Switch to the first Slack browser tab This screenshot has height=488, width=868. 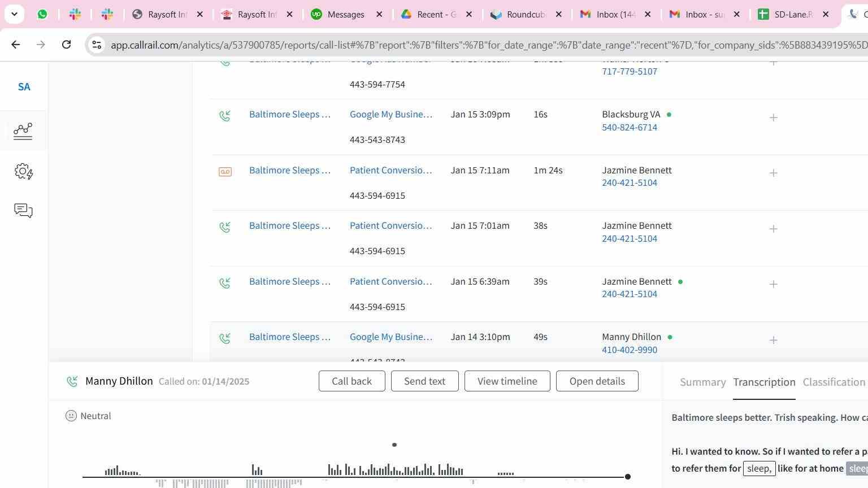pyautogui.click(x=75, y=14)
